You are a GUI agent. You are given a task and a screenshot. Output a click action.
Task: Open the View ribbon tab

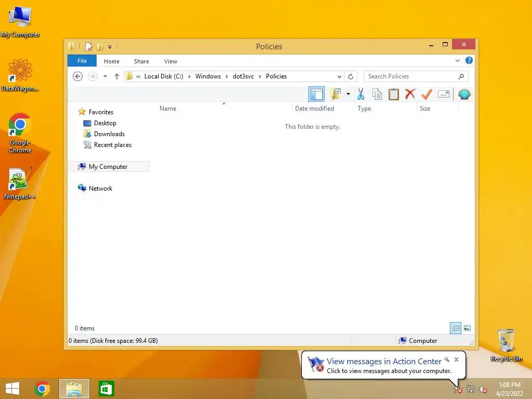pos(170,61)
